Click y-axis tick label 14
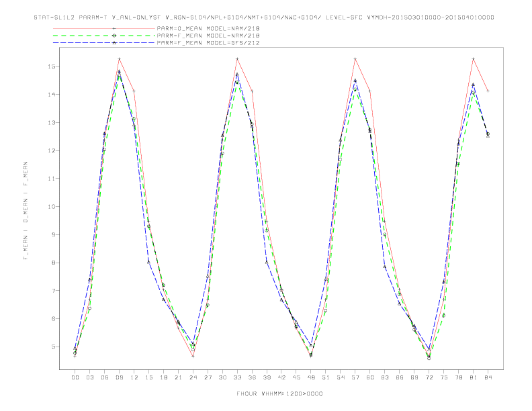Screen dimensions: 532x411 pyautogui.click(x=52, y=94)
